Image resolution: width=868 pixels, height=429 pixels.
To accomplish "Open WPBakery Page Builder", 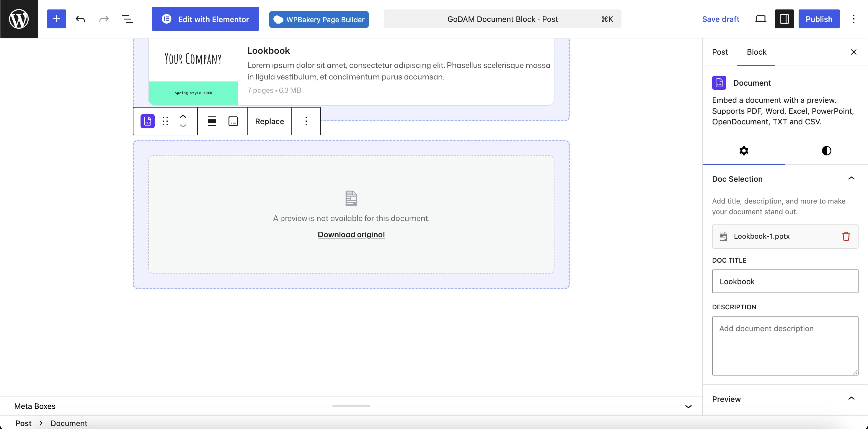I will tap(319, 19).
